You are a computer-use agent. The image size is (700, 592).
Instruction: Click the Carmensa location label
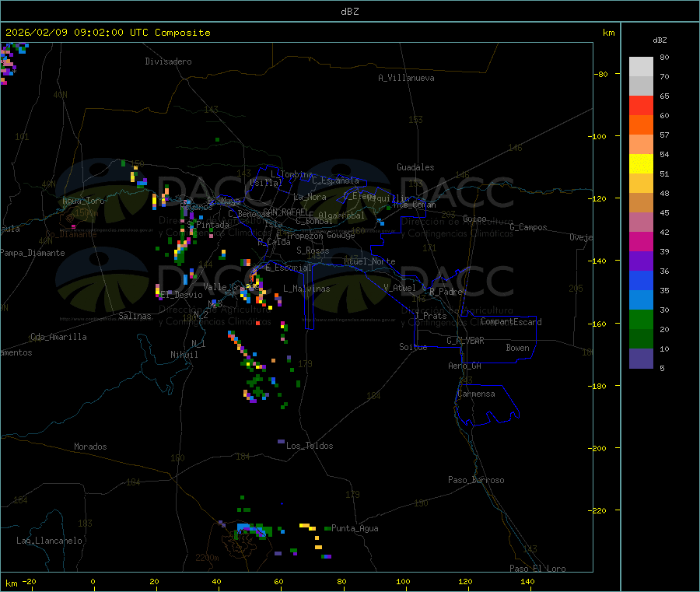476,394
